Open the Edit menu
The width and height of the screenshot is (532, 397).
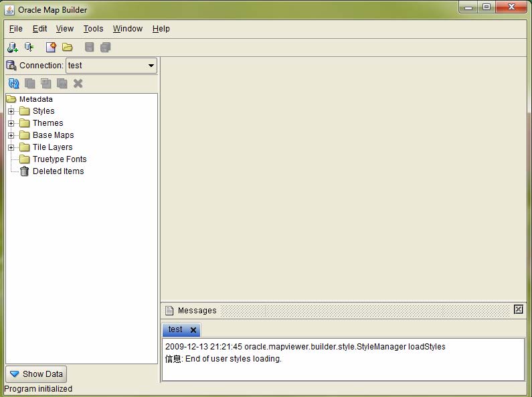[x=39, y=29]
